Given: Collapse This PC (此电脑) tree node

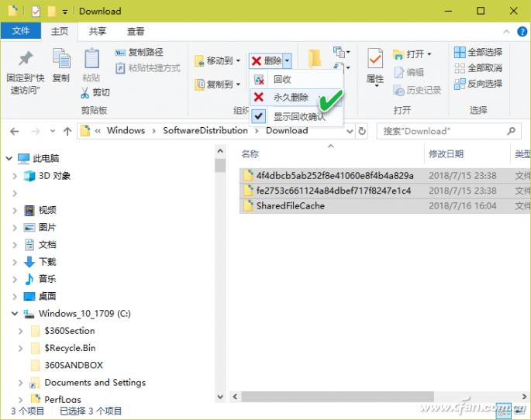Looking at the screenshot, I should click(x=9, y=158).
